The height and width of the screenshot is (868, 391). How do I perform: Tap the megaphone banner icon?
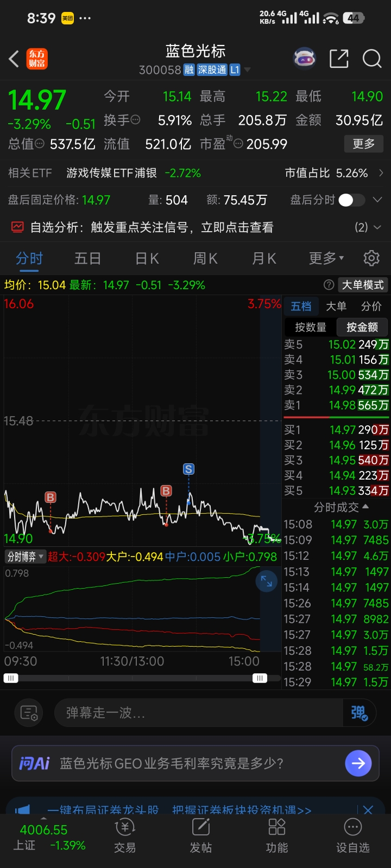pos(22,810)
